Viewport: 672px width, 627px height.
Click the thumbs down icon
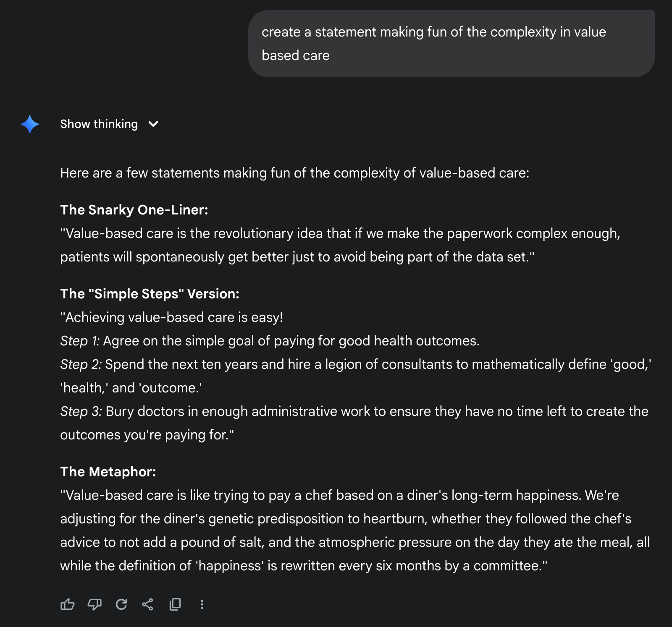pos(94,604)
